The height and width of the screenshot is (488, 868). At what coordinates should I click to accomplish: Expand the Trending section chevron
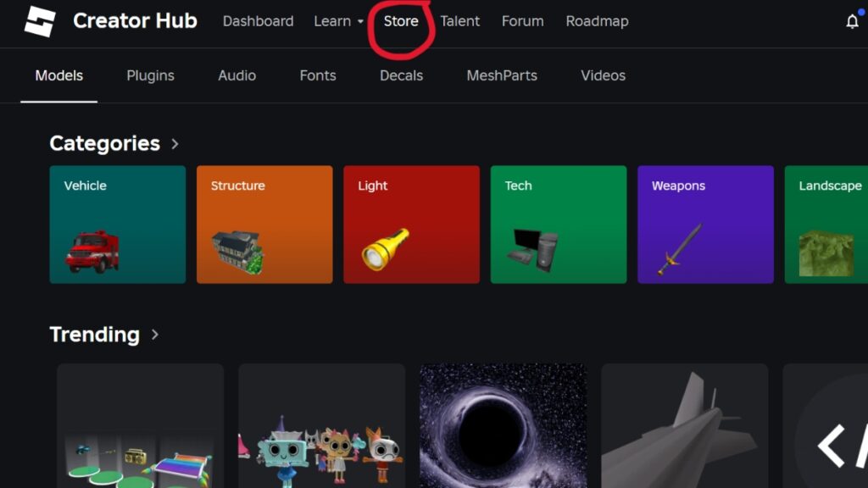pyautogui.click(x=155, y=335)
